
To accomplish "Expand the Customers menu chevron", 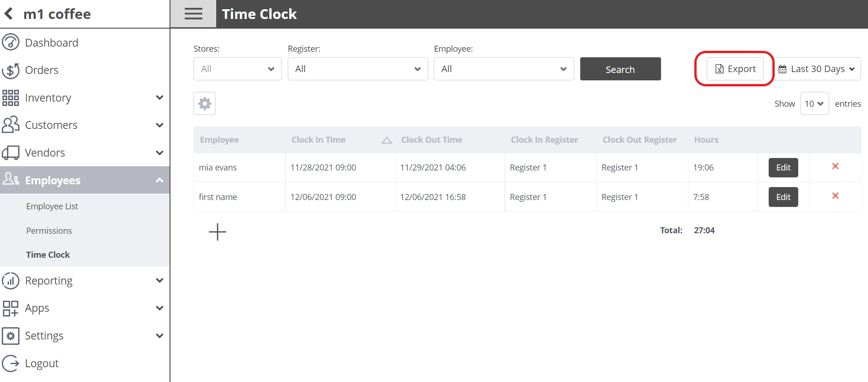I will [159, 125].
